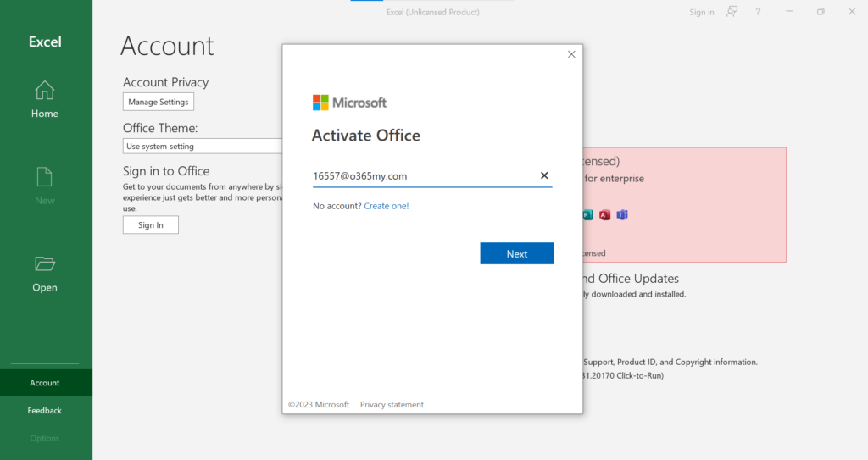Image resolution: width=868 pixels, height=460 pixels.
Task: Click the Microsoft logo in the dialog
Action: (349, 103)
